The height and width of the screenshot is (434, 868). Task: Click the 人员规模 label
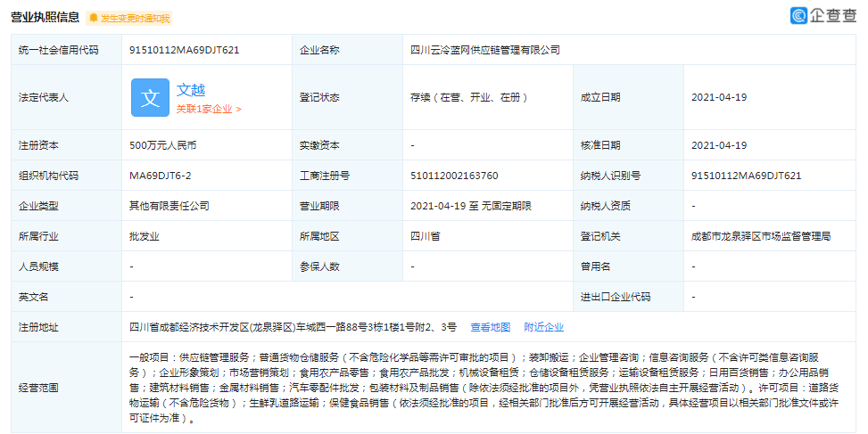38,266
